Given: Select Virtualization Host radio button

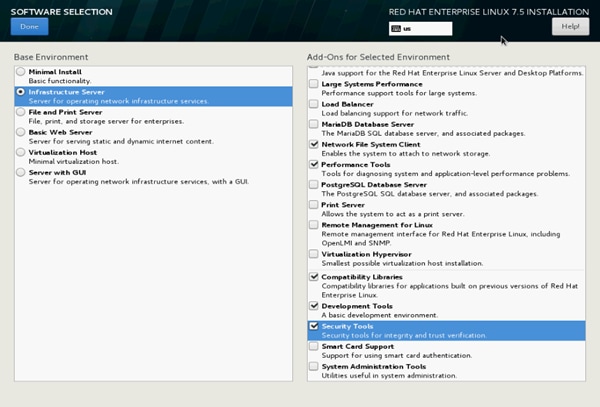Looking at the screenshot, I should click(21, 152).
